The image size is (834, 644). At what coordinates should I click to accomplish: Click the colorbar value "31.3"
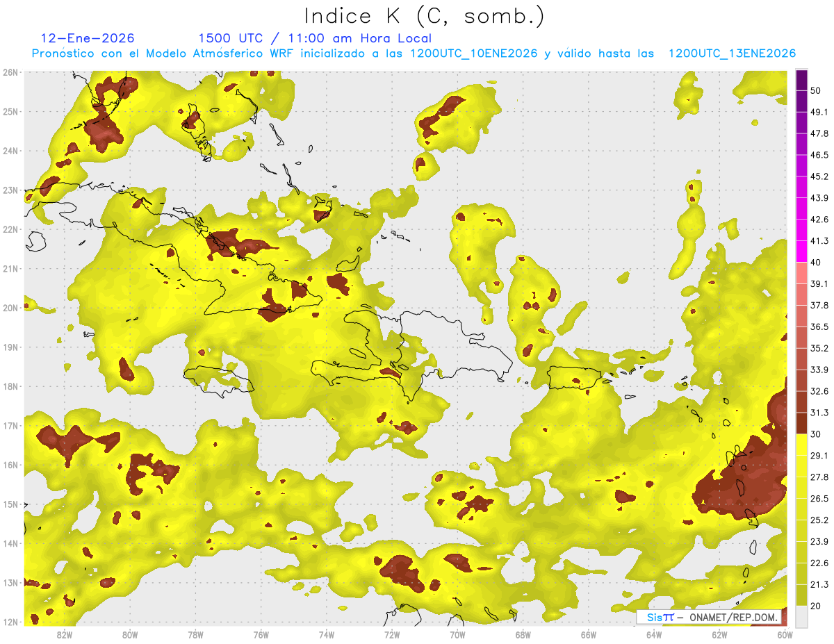tap(819, 413)
